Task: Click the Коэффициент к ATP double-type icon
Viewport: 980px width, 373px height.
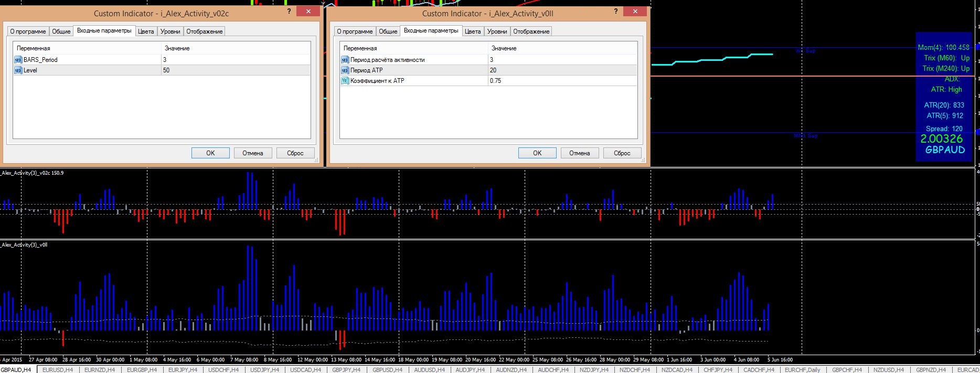Action: [345, 81]
